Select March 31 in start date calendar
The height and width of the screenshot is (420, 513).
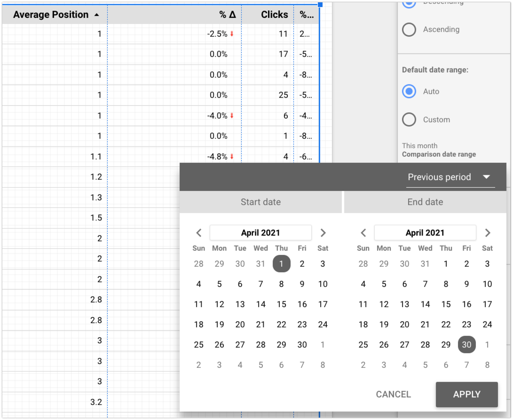click(260, 264)
